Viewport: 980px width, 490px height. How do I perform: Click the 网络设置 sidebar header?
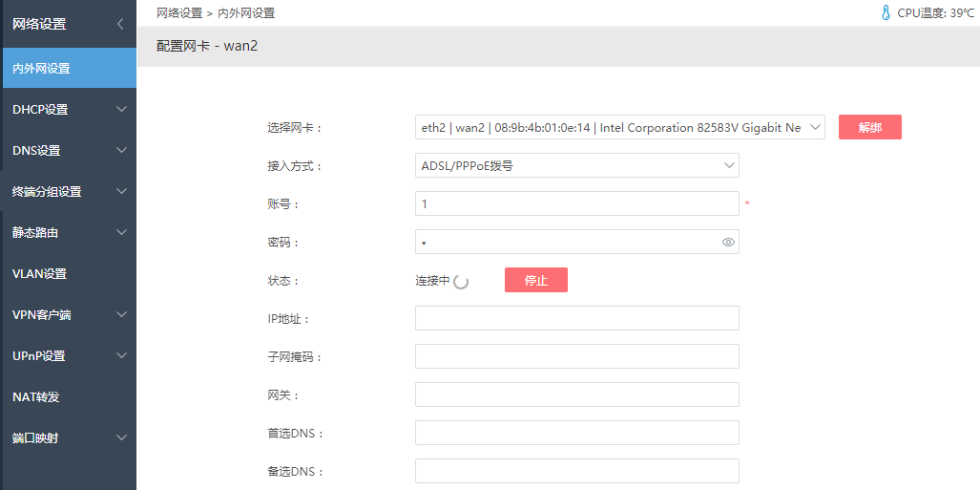[39, 25]
